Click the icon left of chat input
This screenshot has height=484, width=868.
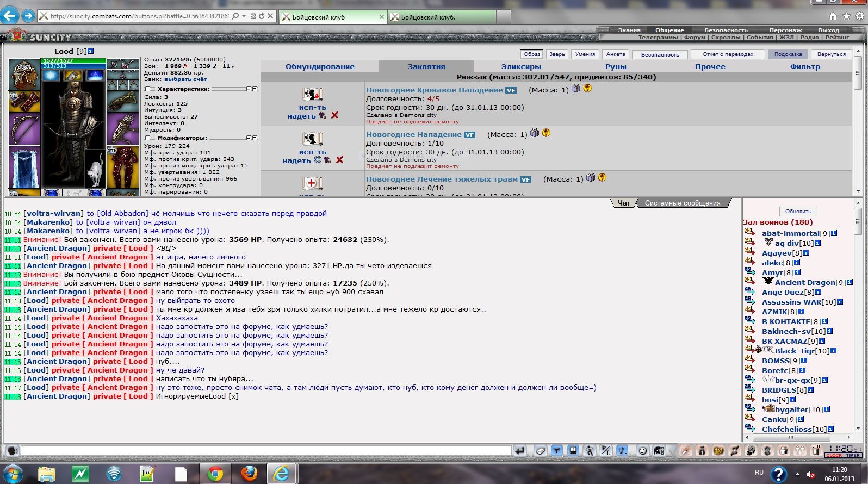[13, 450]
